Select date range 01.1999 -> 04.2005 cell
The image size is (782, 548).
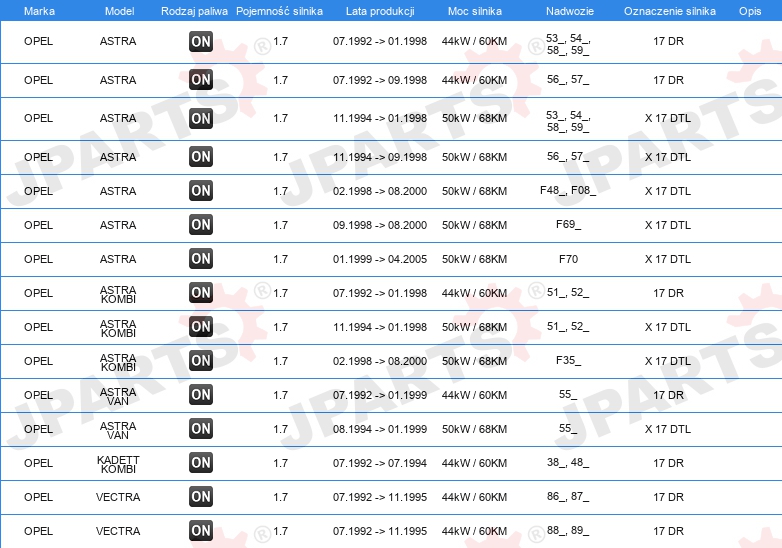tap(380, 259)
